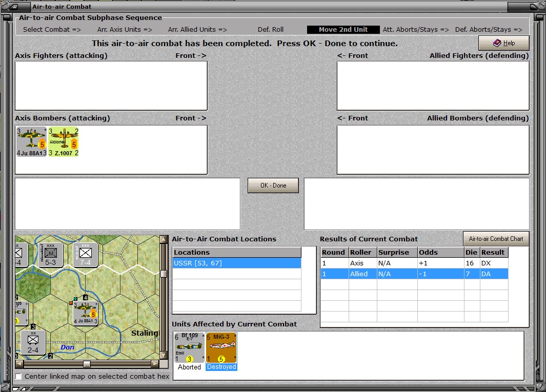Select the destroyed MiG-3 unit

pyautogui.click(x=221, y=347)
